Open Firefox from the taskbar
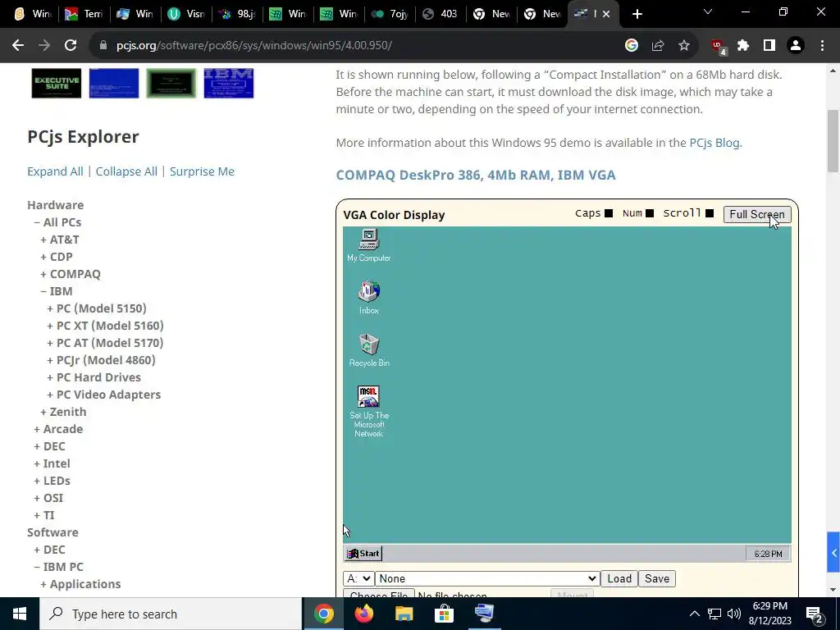This screenshot has width=840, height=630. [363, 614]
